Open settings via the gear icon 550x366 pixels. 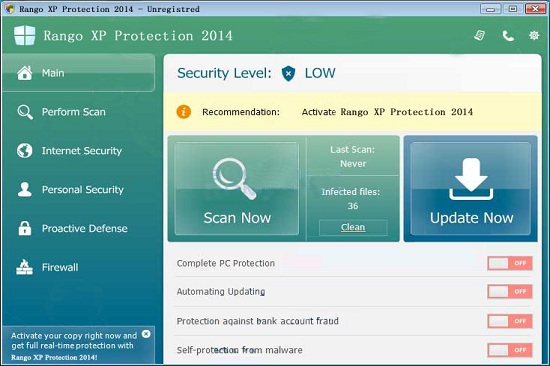pos(534,35)
